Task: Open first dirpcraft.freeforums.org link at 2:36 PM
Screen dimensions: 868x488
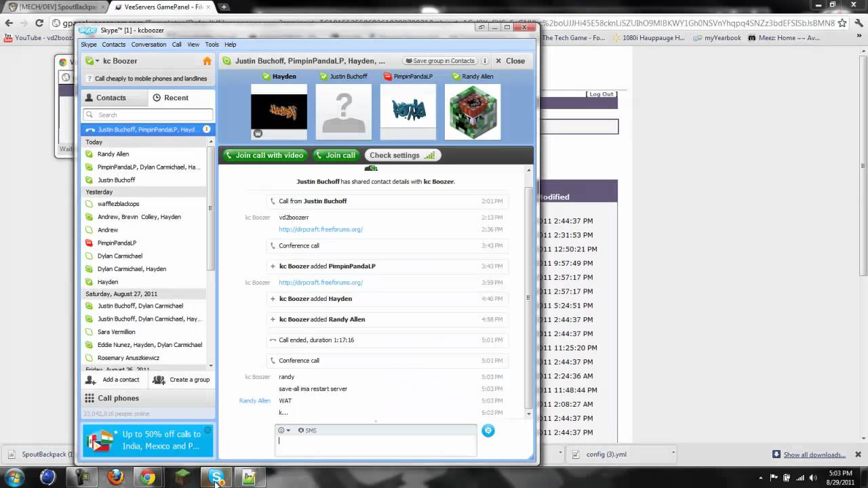Action: click(321, 230)
